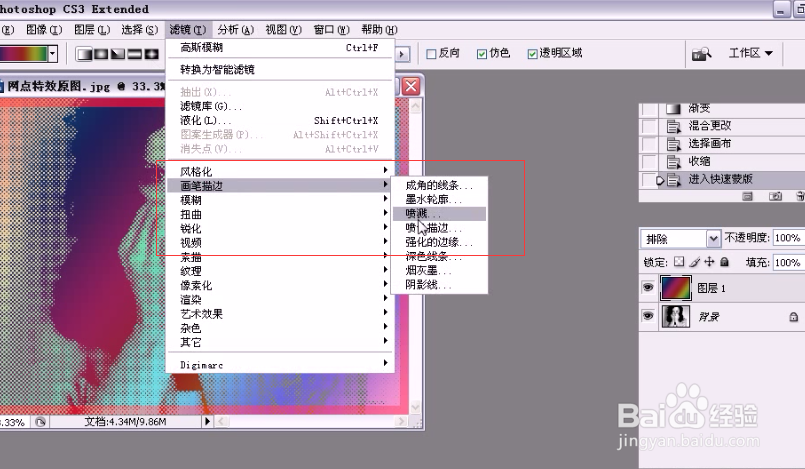This screenshot has width=805, height=469.
Task: Click the 收缩 history state icon
Action: tap(674, 162)
